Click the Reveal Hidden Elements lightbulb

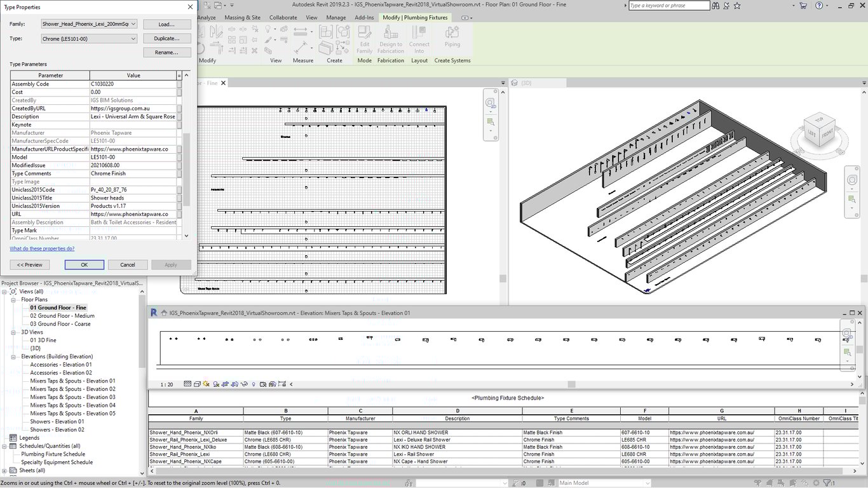[x=253, y=384]
